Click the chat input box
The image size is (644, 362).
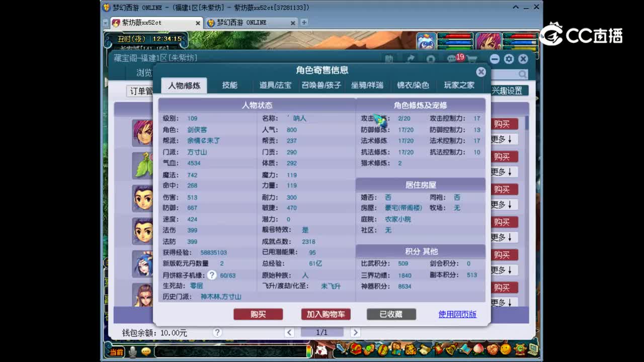coord(230,351)
